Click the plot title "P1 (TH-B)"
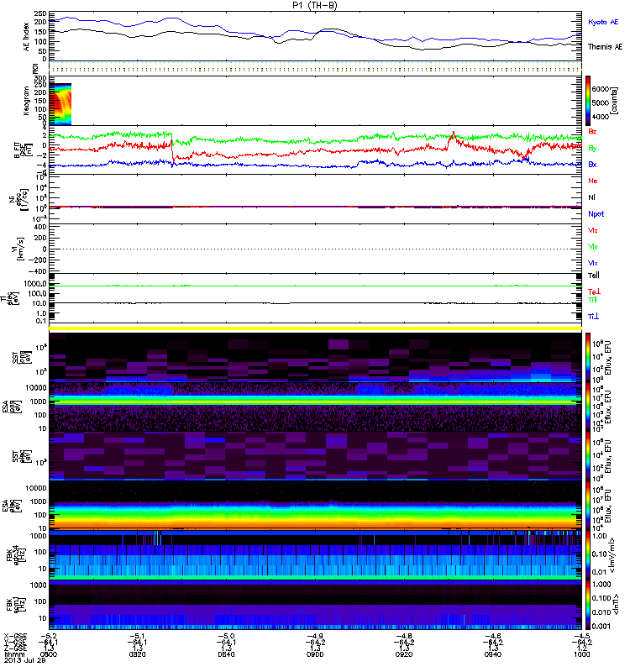 [x=315, y=5]
